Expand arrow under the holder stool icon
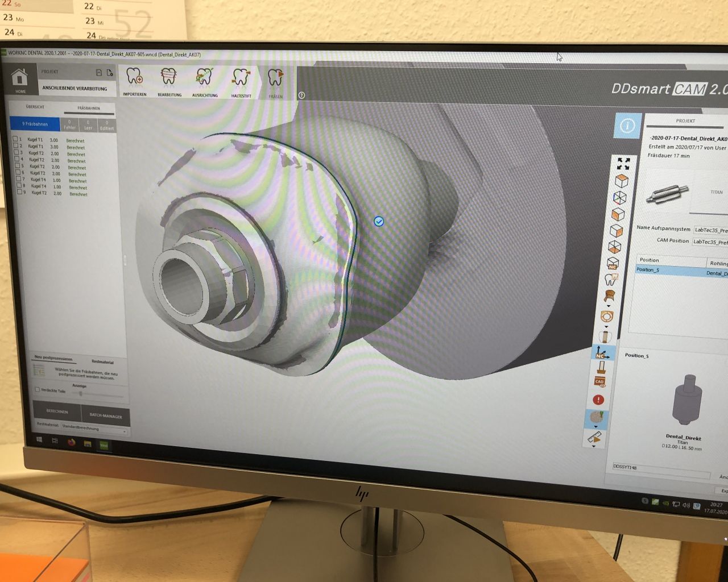Viewport: 728px width, 582px height. (608, 306)
